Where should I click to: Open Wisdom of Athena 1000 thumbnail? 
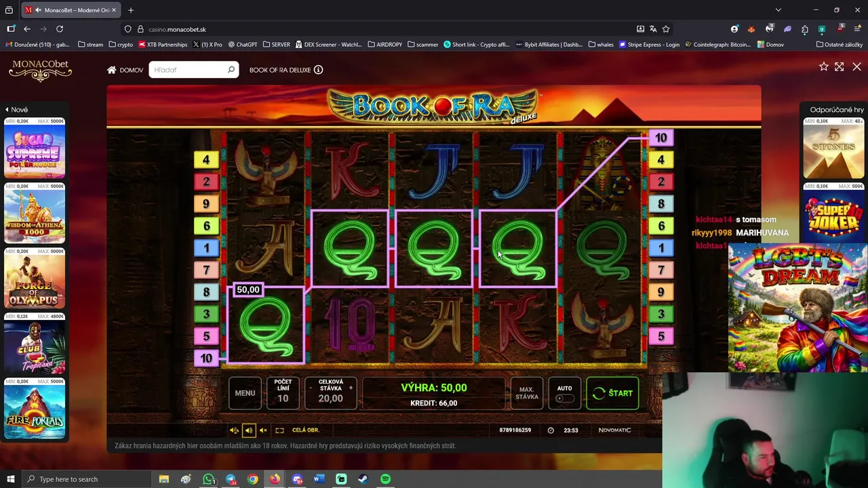tap(35, 213)
